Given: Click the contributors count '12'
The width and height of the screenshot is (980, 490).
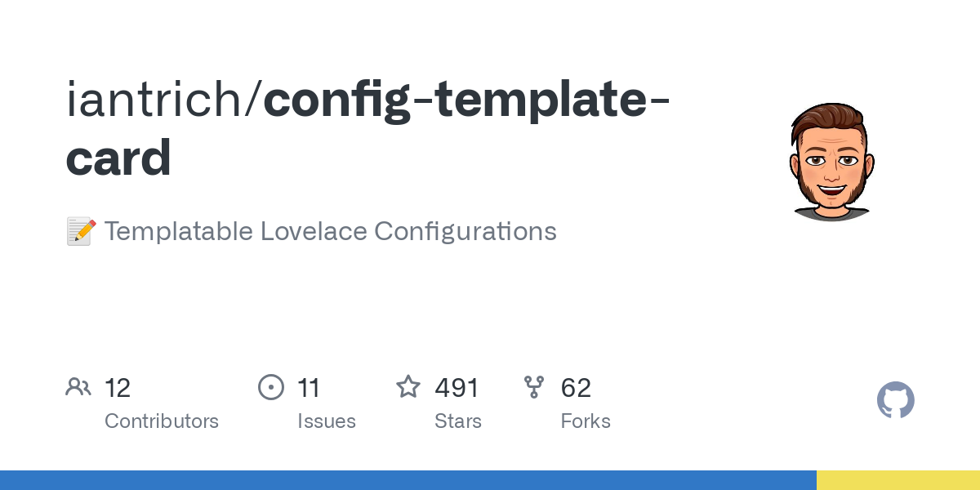Looking at the screenshot, I should pos(118,388).
